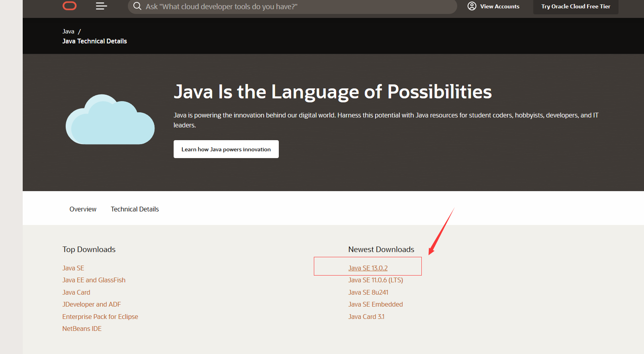
Task: Switch to the Technical Details tab
Action: [135, 209]
